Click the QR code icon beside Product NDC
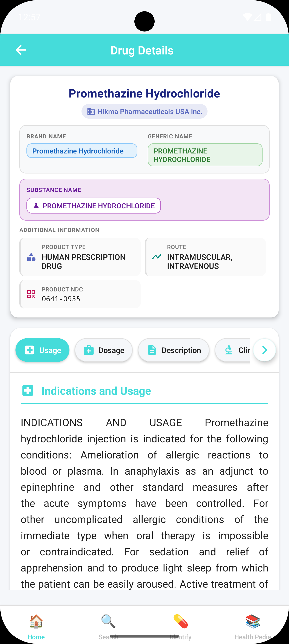The image size is (289, 644). pyautogui.click(x=31, y=294)
